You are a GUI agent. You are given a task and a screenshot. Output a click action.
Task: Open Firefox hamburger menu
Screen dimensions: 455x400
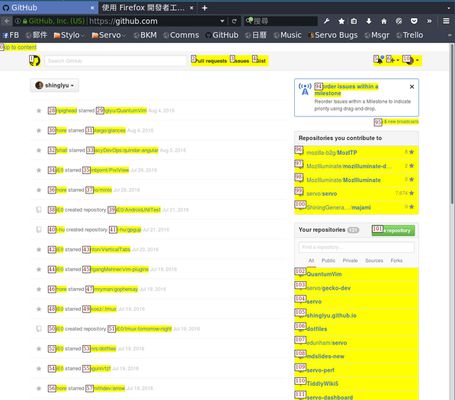pyautogui.click(x=446, y=21)
